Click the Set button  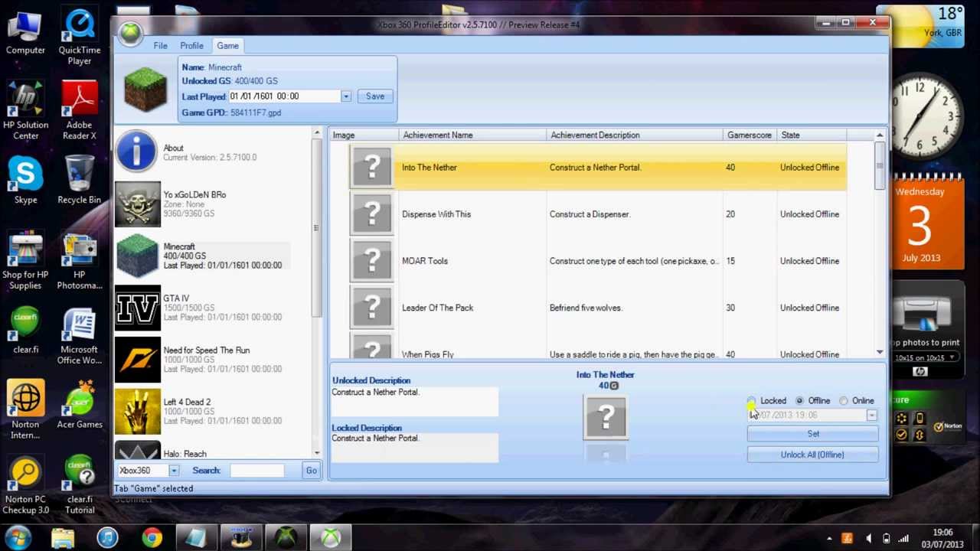click(x=813, y=434)
